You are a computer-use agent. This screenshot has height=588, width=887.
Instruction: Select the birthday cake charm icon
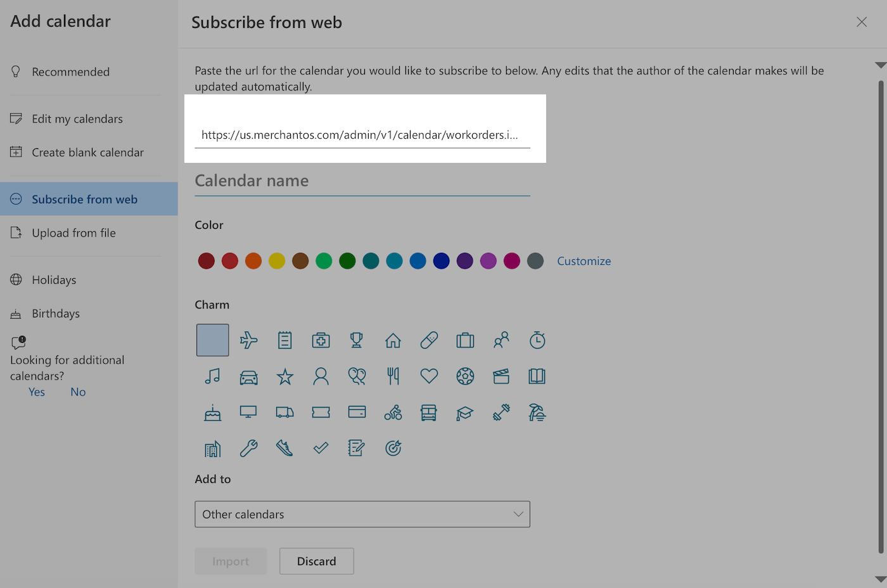212,412
